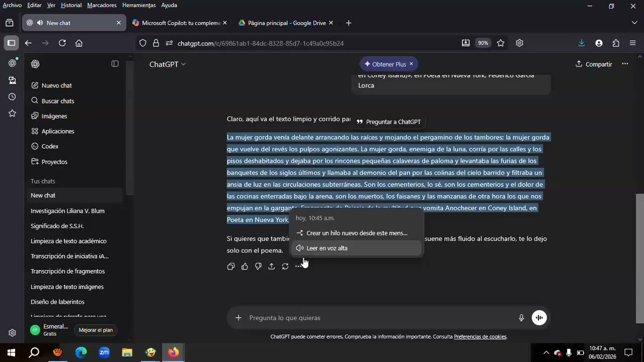
Task: Focus the Pregunta lo que quieras field
Action: pyautogui.click(x=380, y=318)
